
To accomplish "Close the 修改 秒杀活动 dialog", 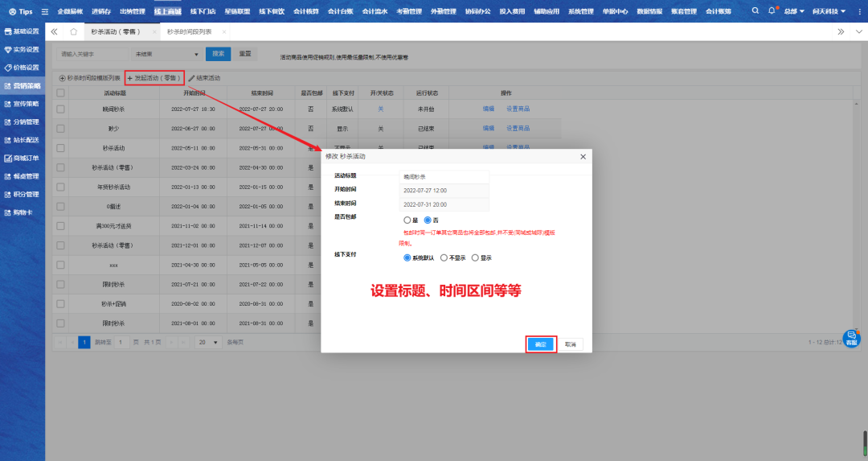I will [583, 157].
